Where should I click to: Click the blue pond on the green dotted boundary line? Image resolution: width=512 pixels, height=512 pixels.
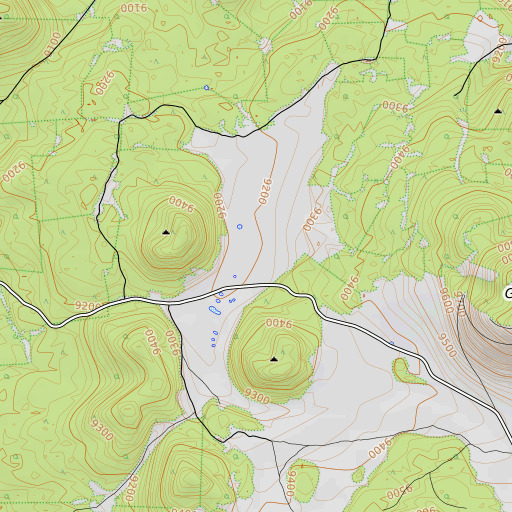coord(206,88)
